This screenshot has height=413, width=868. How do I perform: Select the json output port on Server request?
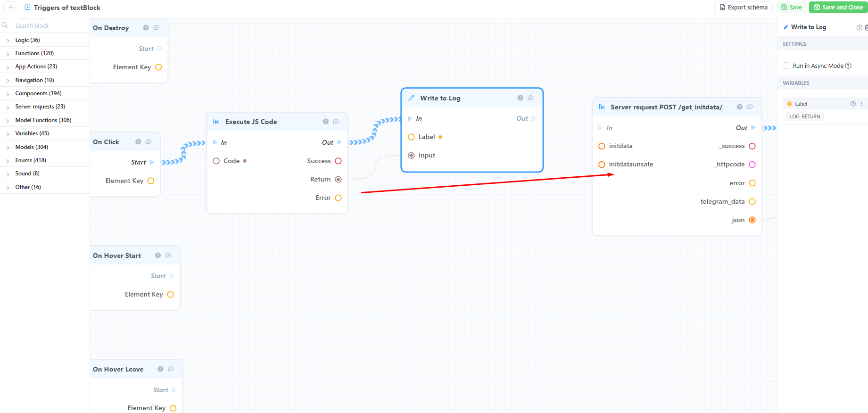[x=752, y=220]
